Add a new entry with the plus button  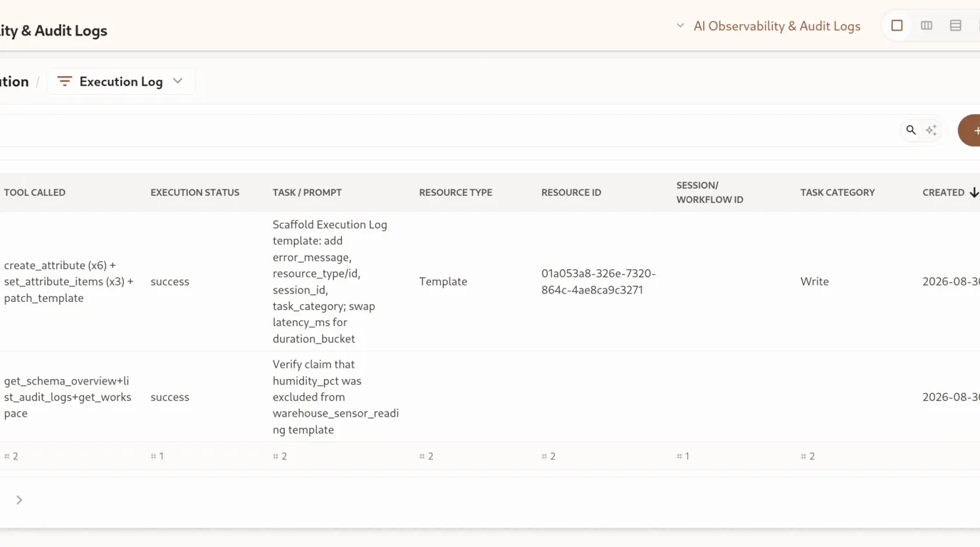(970, 130)
